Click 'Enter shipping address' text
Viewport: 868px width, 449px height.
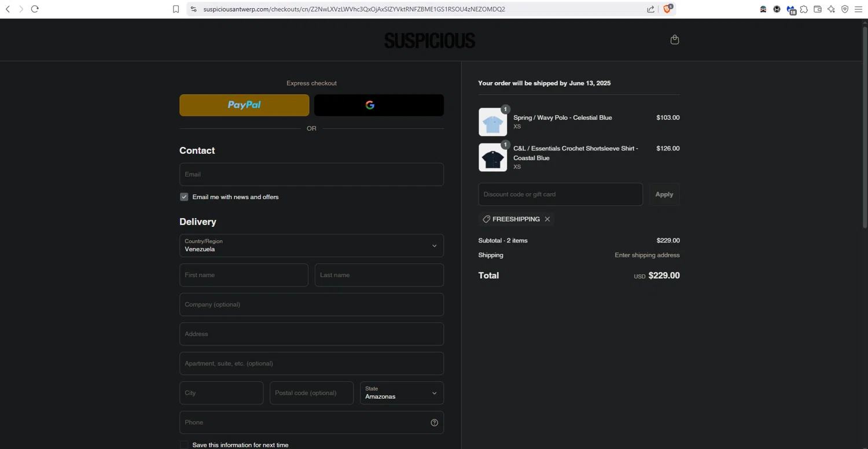tap(647, 255)
